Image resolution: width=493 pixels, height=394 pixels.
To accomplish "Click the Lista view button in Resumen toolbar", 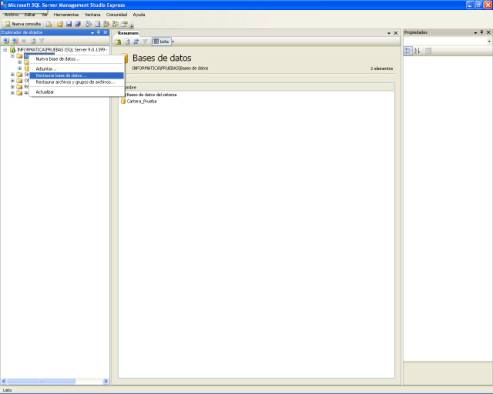I will [x=162, y=42].
